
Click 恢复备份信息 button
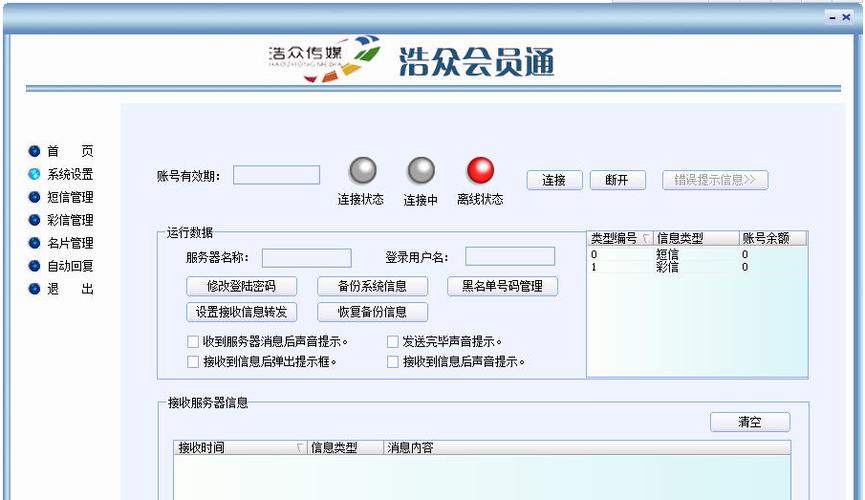pos(372,312)
